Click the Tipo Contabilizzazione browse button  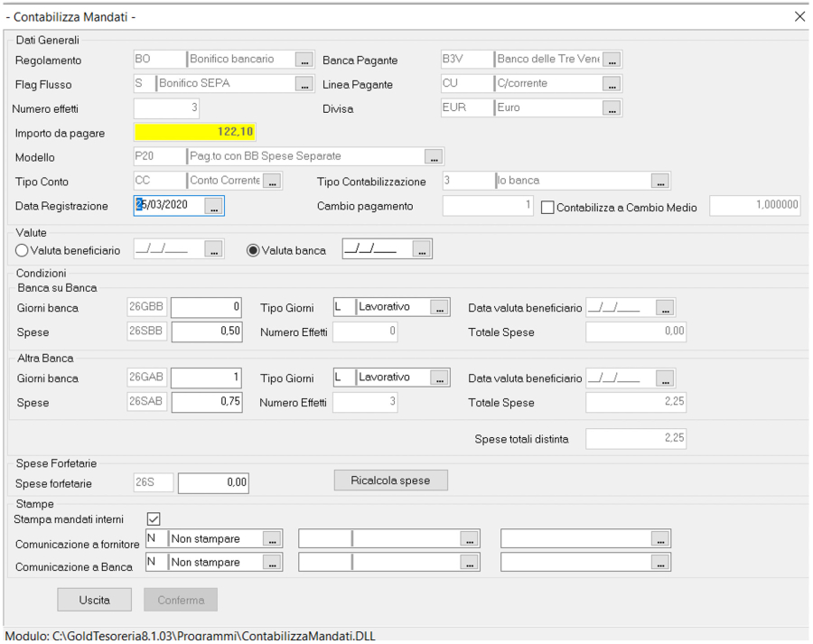[x=660, y=182]
